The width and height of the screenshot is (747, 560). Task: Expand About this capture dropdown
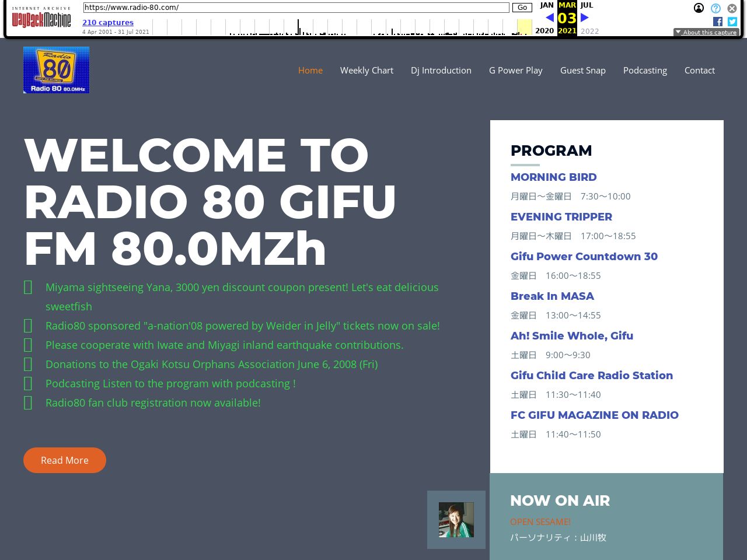(706, 32)
